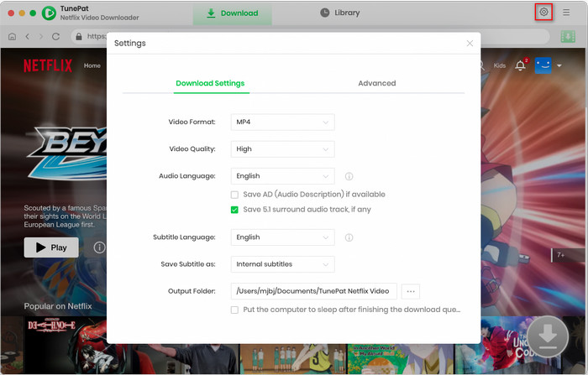The height and width of the screenshot is (375, 588).
Task: Browse output folder with ellipsis button
Action: (410, 291)
